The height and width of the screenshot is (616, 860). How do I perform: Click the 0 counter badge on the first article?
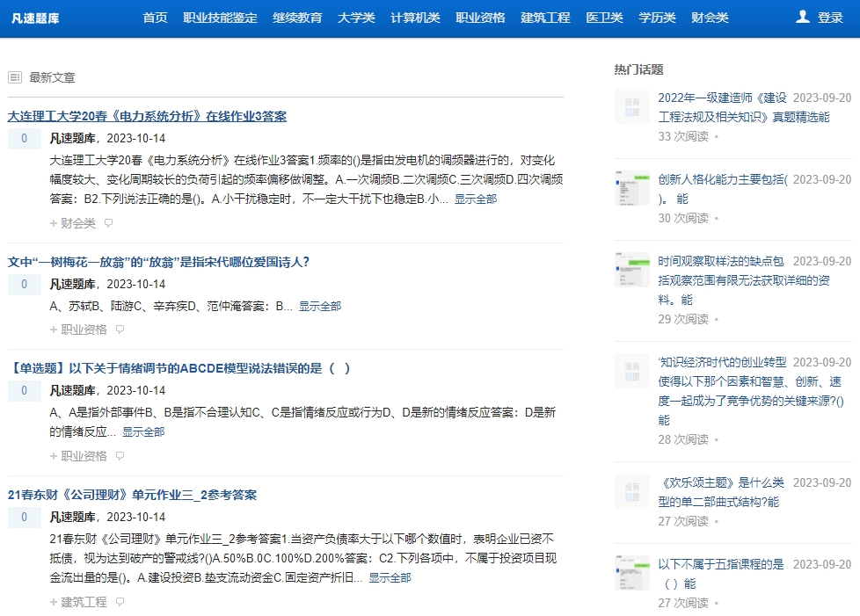click(x=23, y=139)
